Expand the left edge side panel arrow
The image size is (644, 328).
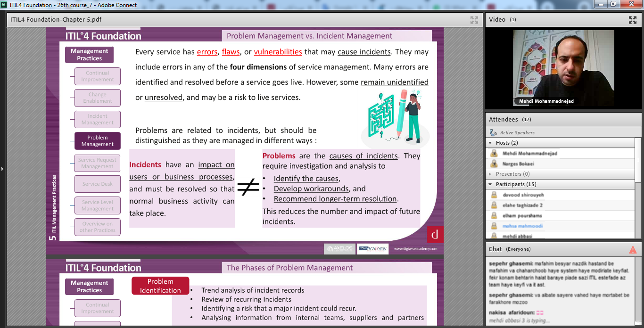[x=2, y=169]
